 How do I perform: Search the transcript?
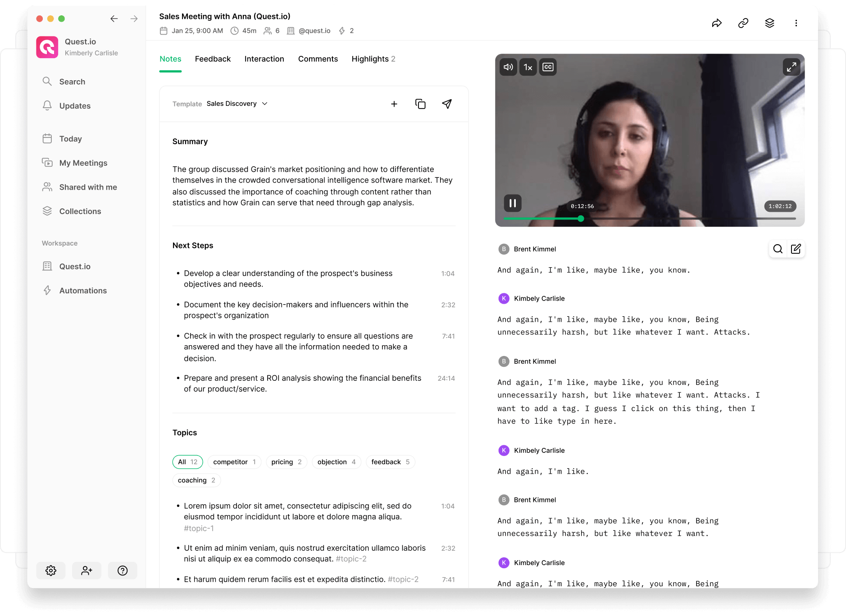(x=778, y=249)
